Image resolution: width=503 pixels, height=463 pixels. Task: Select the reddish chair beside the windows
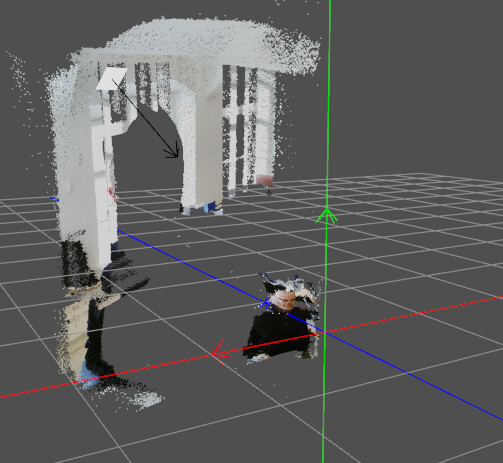264,181
